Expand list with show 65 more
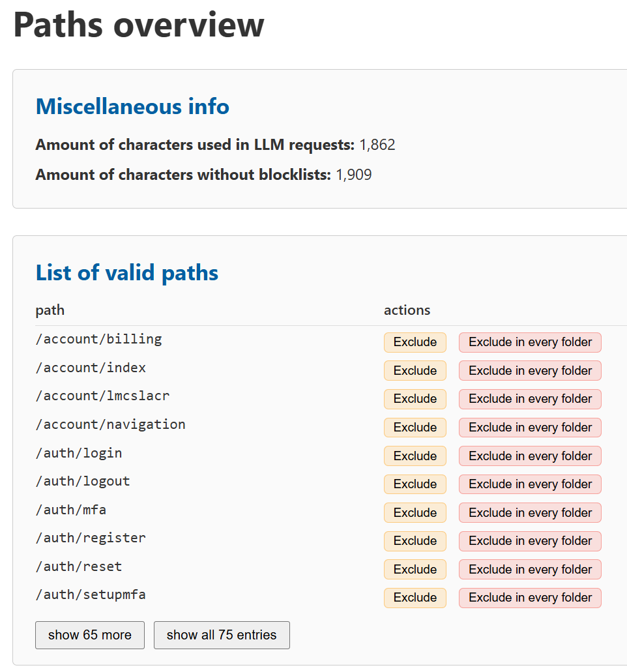This screenshot has height=672, width=627. point(89,635)
